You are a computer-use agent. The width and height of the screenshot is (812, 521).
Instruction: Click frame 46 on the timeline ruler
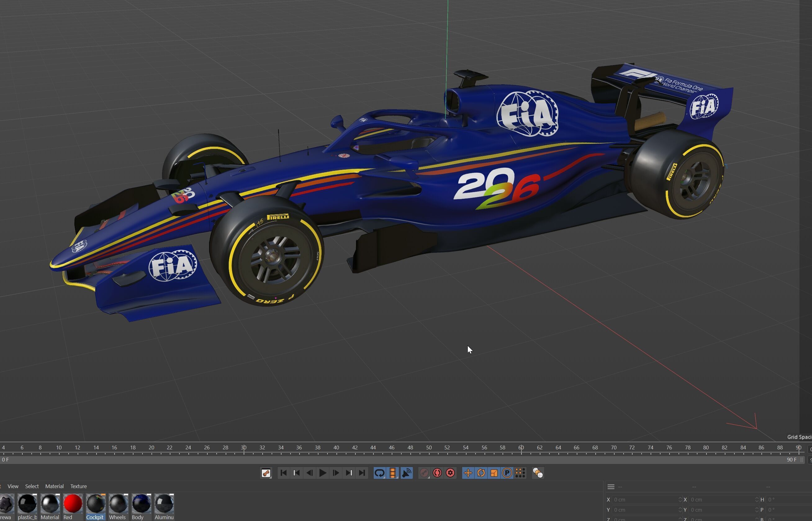coord(392,448)
